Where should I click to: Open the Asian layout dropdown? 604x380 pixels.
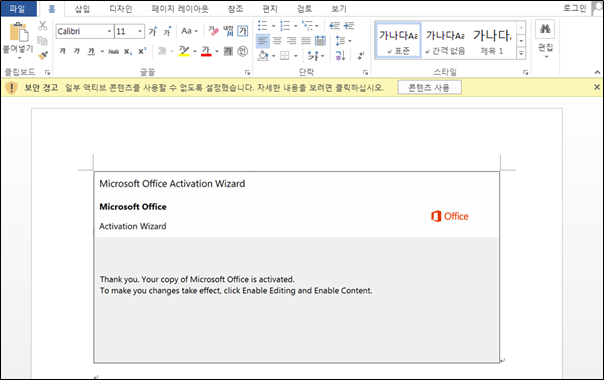[316, 56]
